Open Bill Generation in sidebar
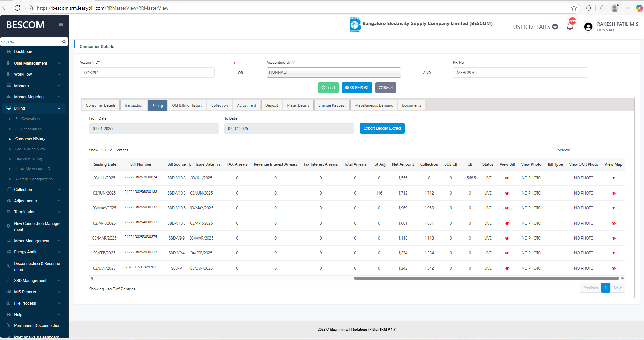644x340 pixels. coord(27,119)
